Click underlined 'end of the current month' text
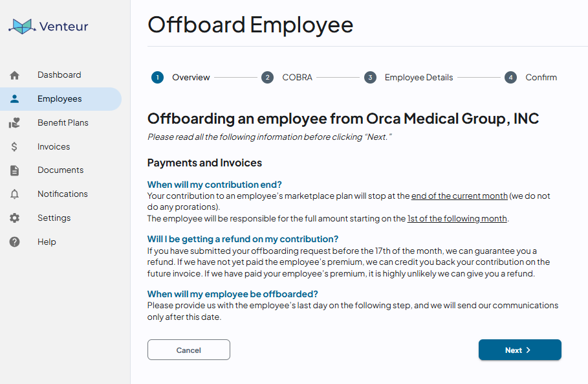This screenshot has height=384, width=588. pyautogui.click(x=459, y=196)
